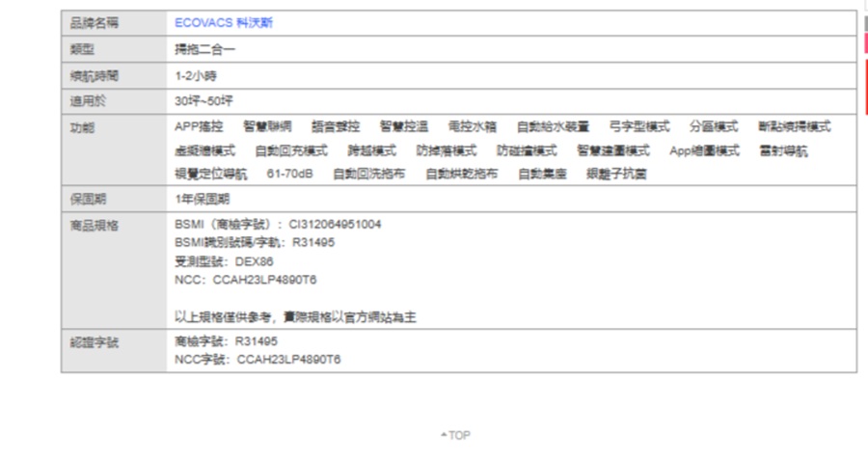The width and height of the screenshot is (868, 461).
Task: Select the 1年保固期 warranty value
Action: pyautogui.click(x=202, y=199)
